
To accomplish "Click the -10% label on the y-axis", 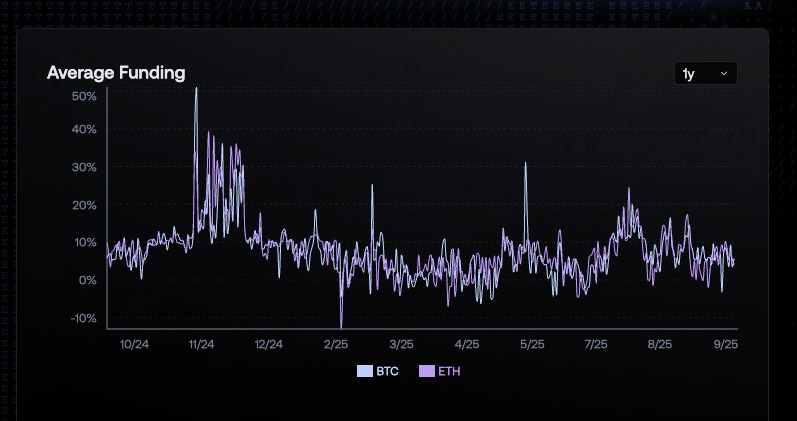I will [82, 319].
